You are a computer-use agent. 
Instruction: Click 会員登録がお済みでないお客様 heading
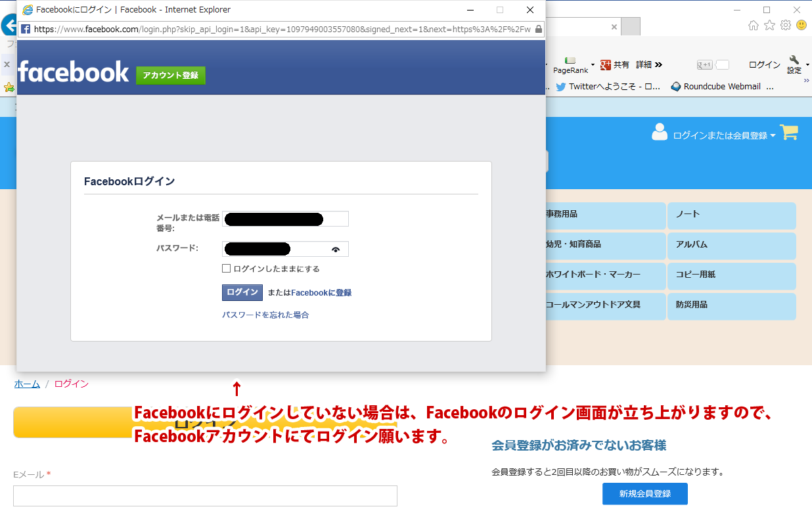click(579, 445)
